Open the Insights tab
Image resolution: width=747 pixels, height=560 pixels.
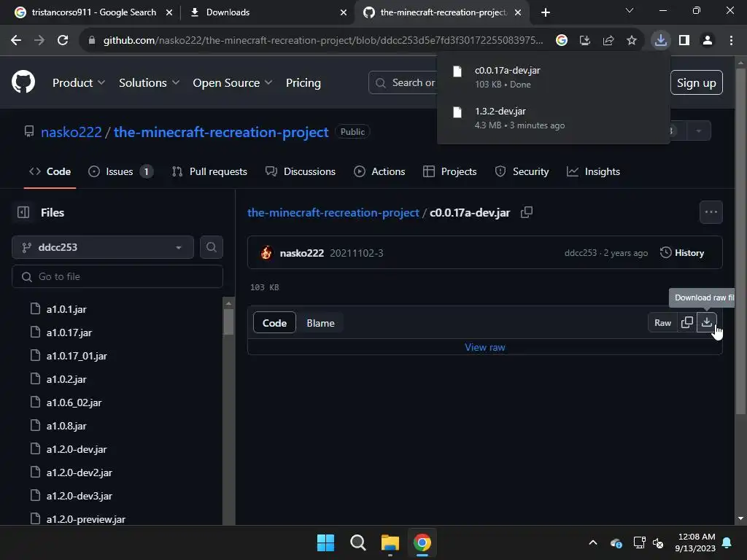[x=594, y=171]
